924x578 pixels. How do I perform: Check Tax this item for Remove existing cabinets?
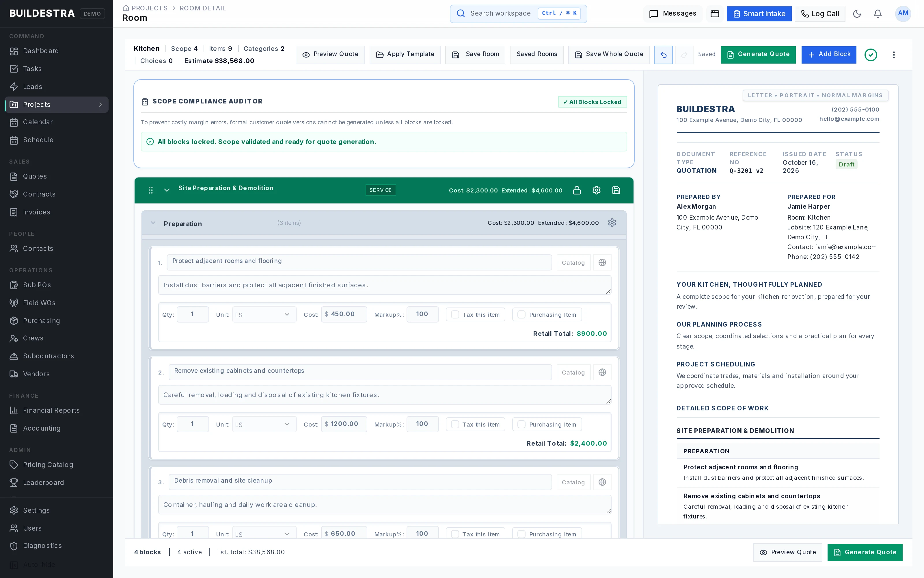point(455,424)
